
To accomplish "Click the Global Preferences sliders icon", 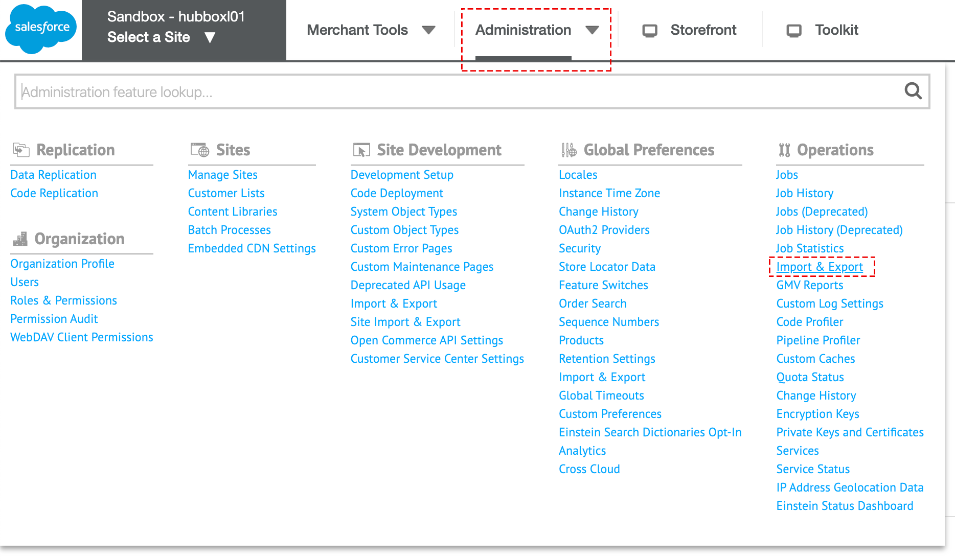I will click(x=569, y=150).
